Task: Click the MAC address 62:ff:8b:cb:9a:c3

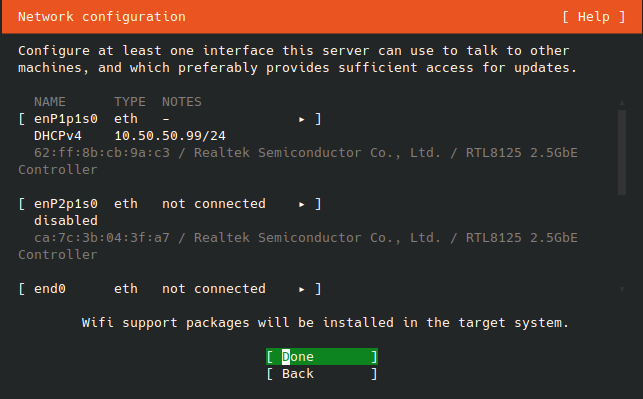Action: click(102, 153)
